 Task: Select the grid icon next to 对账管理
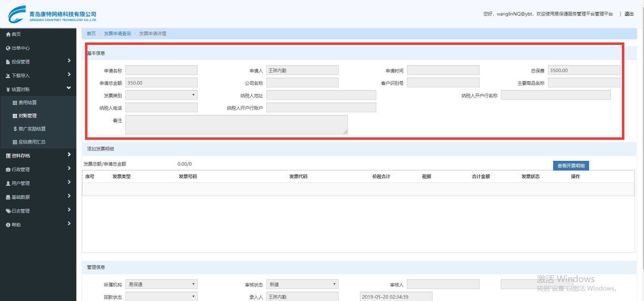(15, 116)
